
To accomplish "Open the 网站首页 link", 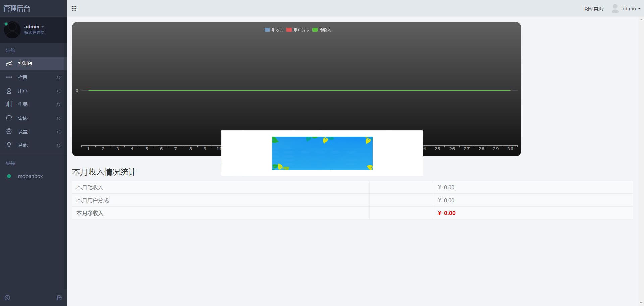I will point(593,9).
